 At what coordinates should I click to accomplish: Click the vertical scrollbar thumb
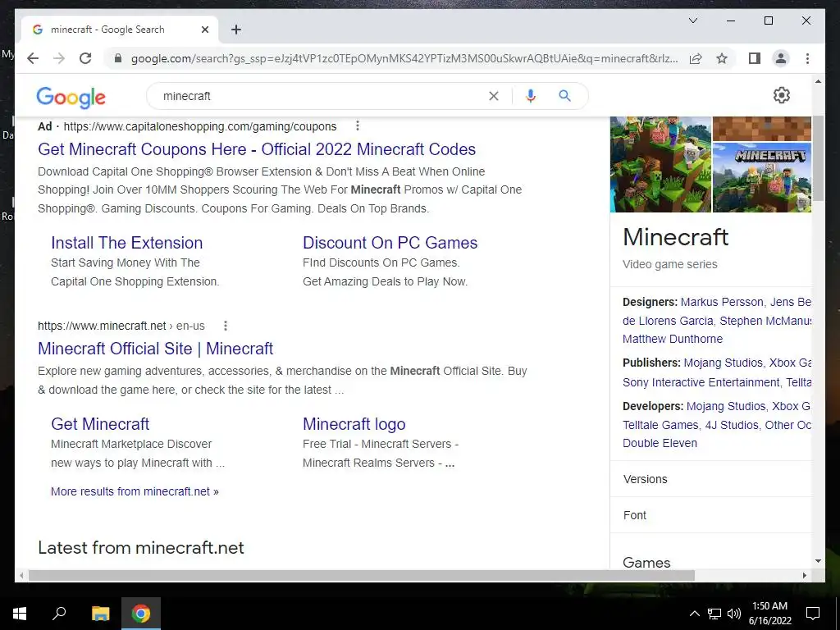[818, 158]
